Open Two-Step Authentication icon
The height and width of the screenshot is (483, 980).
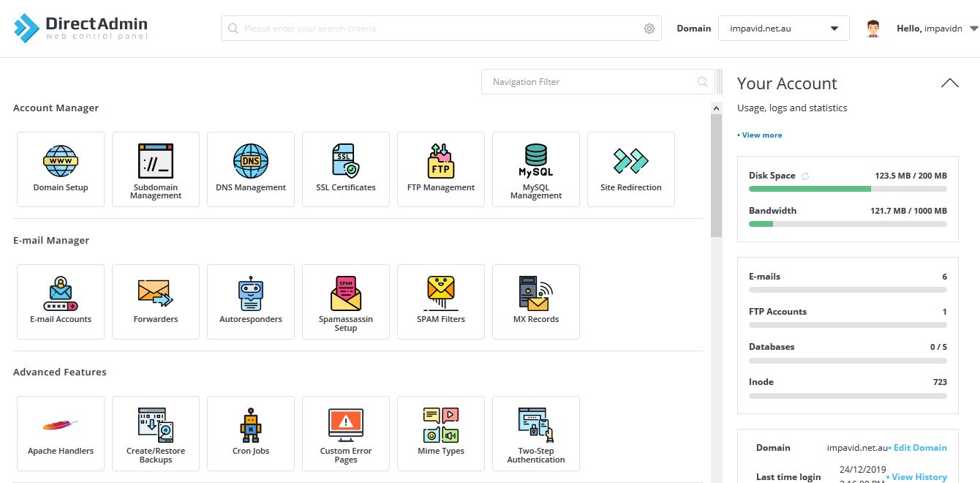pos(536,426)
